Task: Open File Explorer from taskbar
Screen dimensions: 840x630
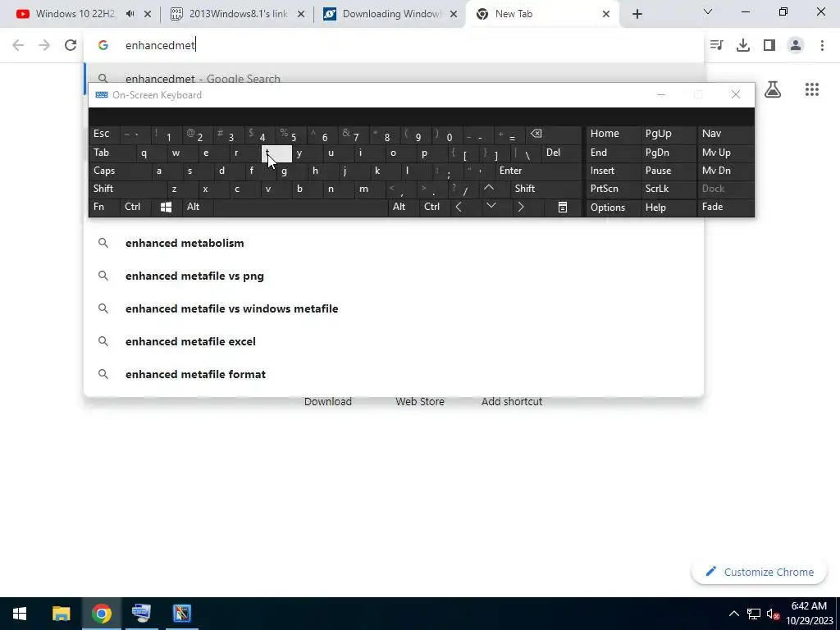Action: click(x=61, y=614)
